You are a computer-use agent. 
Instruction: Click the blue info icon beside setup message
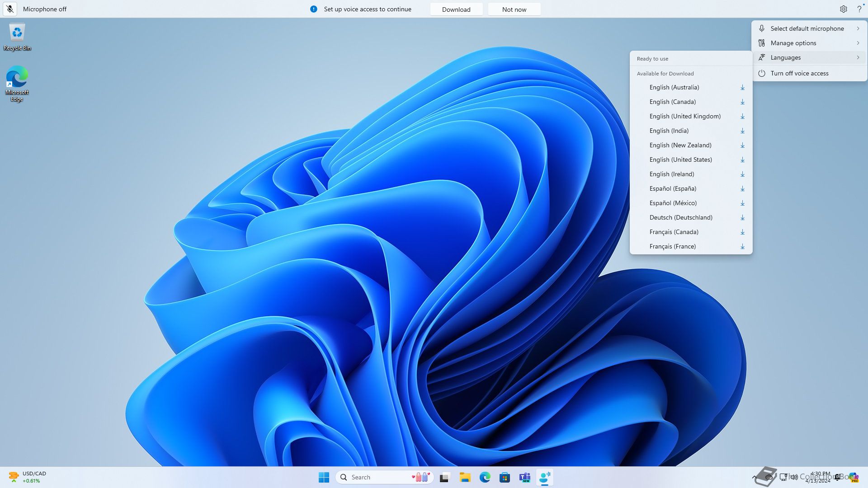point(314,9)
